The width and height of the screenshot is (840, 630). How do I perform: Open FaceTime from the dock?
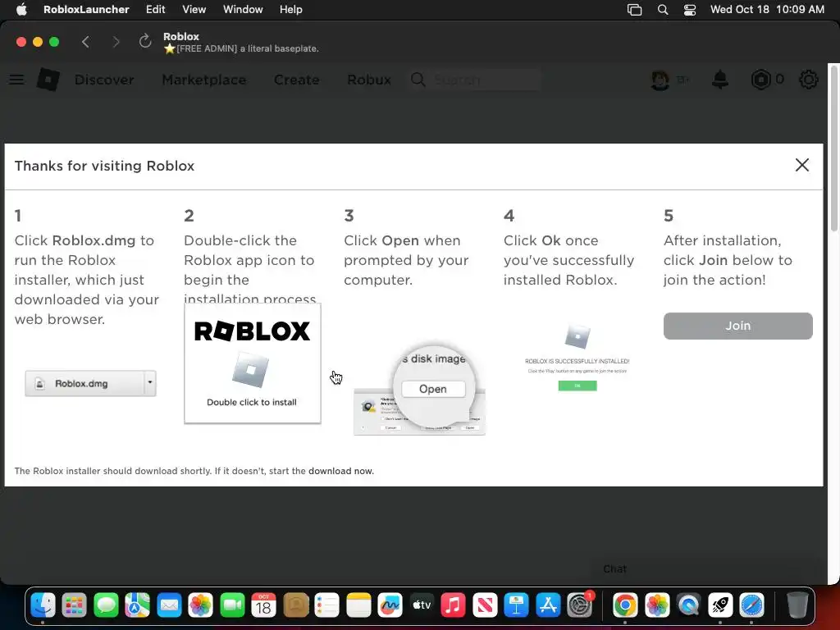[x=232, y=606]
